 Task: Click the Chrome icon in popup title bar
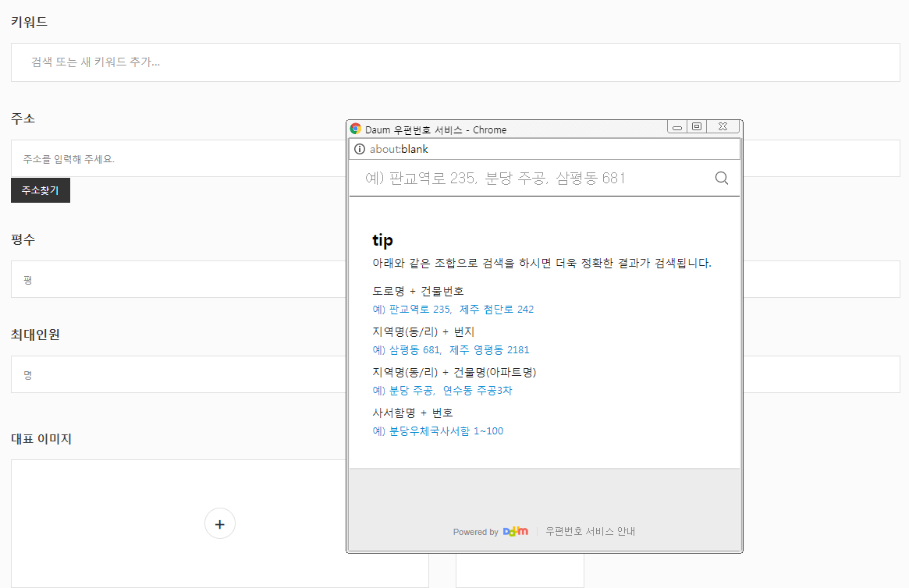356,129
